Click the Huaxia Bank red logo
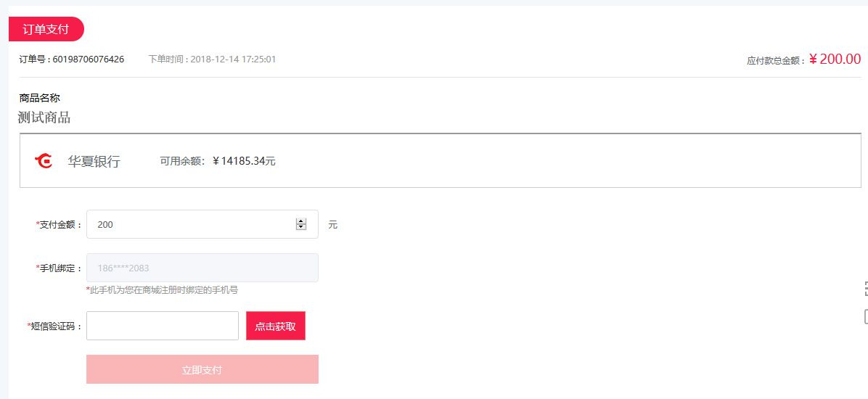The height and width of the screenshot is (399, 868). point(43,161)
